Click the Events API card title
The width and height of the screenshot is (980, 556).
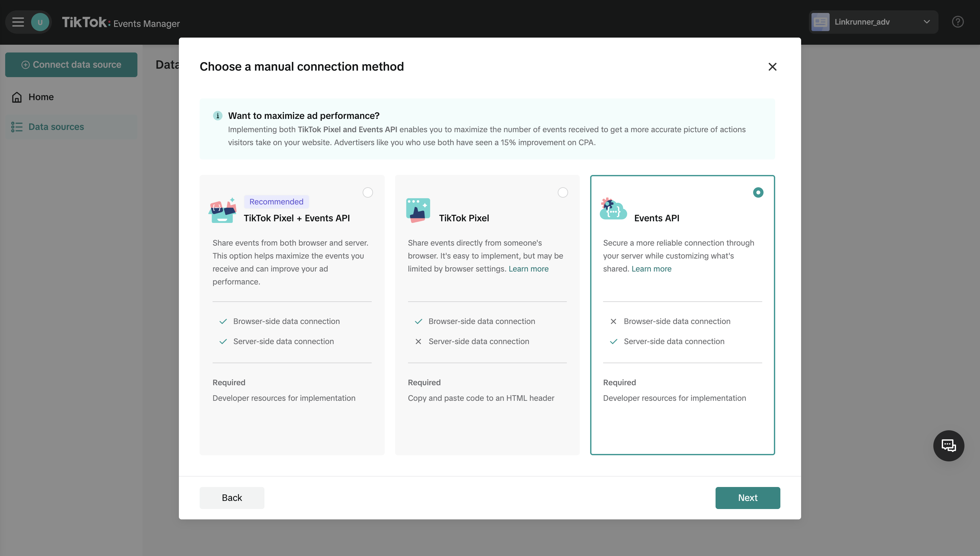(x=657, y=218)
